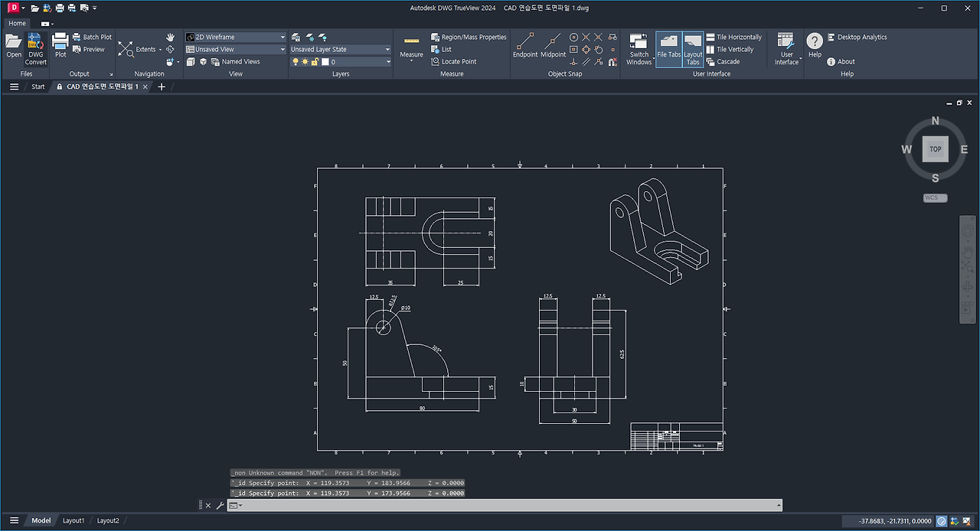Click the TOP face of ViewCube

coord(936,149)
